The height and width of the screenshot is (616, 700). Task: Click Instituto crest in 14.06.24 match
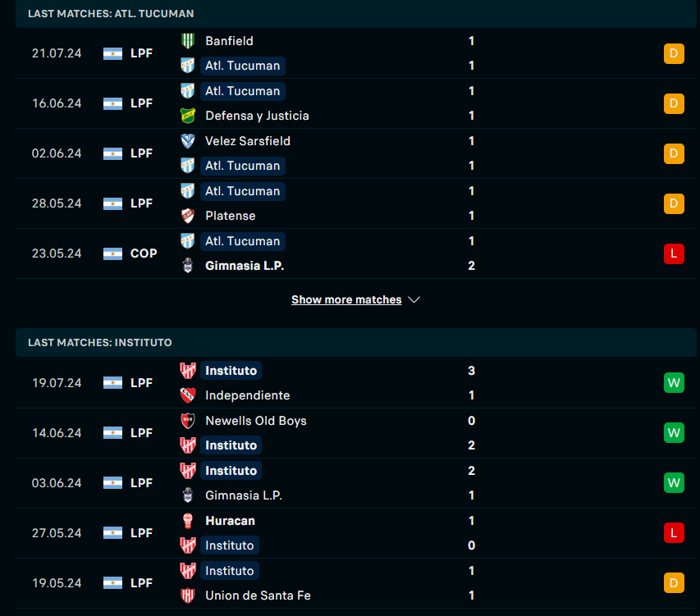(x=187, y=445)
